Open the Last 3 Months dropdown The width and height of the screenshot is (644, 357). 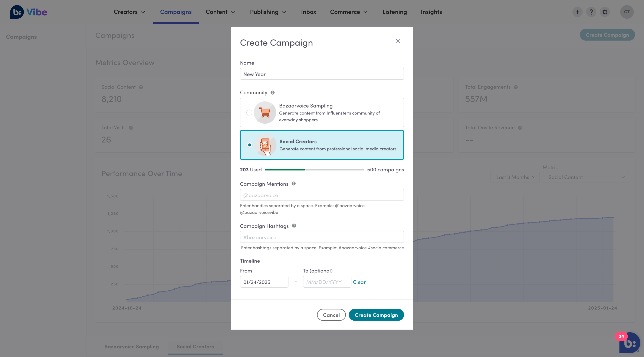tap(515, 177)
